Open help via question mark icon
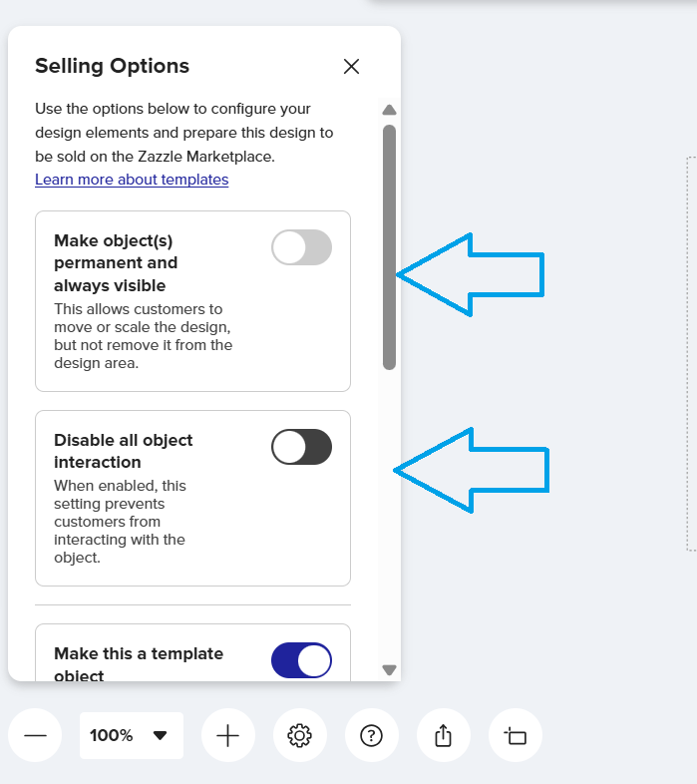697x784 pixels. [371, 736]
